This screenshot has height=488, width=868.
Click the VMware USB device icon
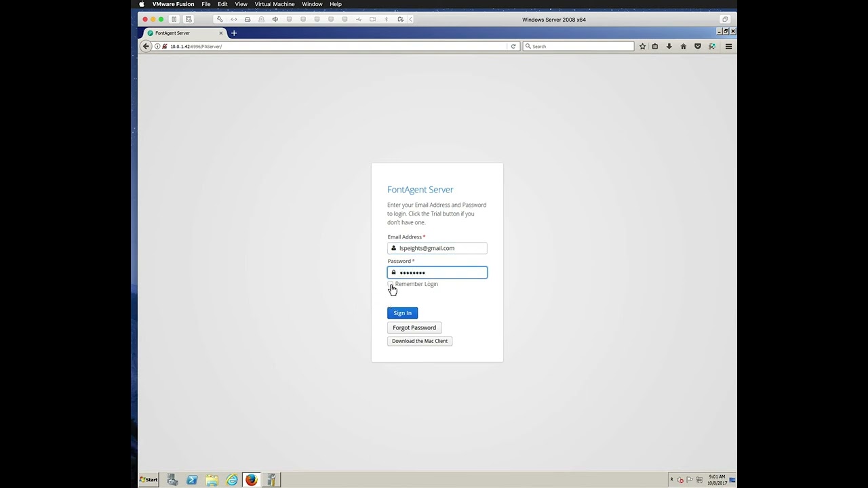pos(358,20)
